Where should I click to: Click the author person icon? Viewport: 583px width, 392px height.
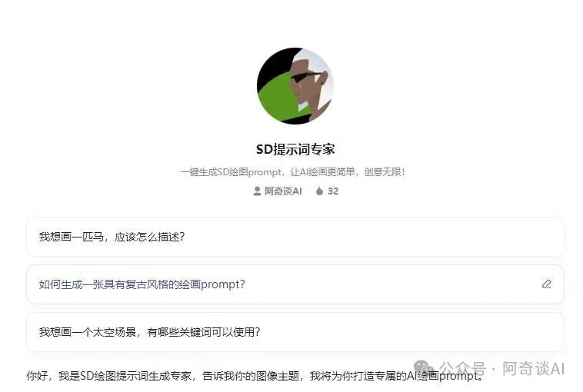(x=257, y=191)
